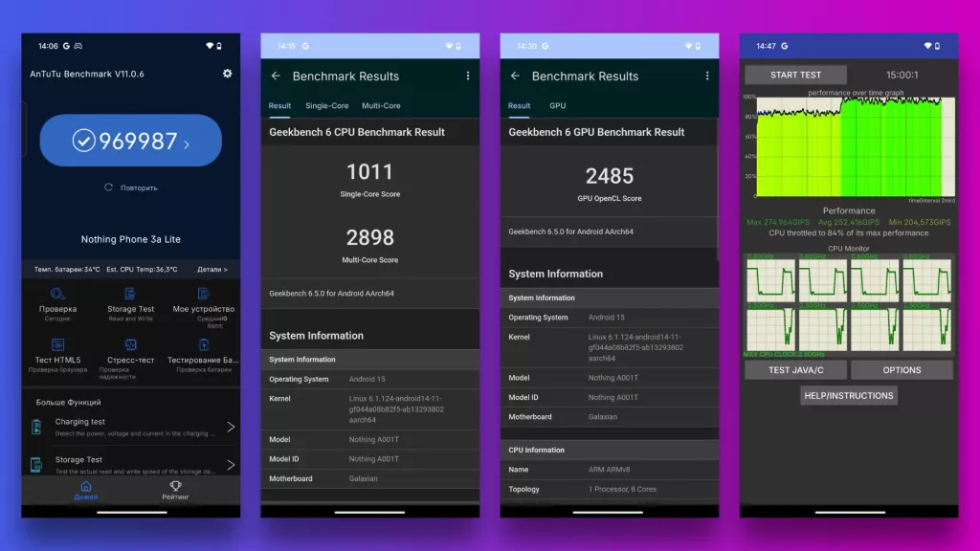Tap the TEST JAVA/C button
This screenshot has width=980, height=551.
(x=795, y=370)
